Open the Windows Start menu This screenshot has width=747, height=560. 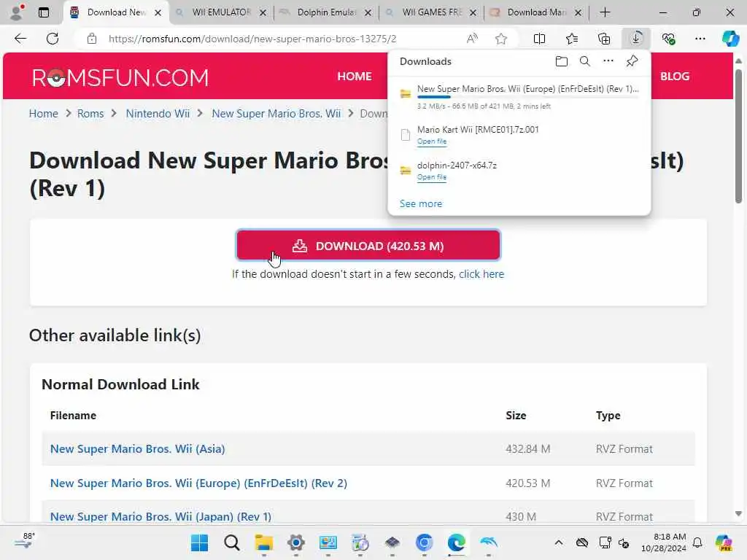click(199, 542)
